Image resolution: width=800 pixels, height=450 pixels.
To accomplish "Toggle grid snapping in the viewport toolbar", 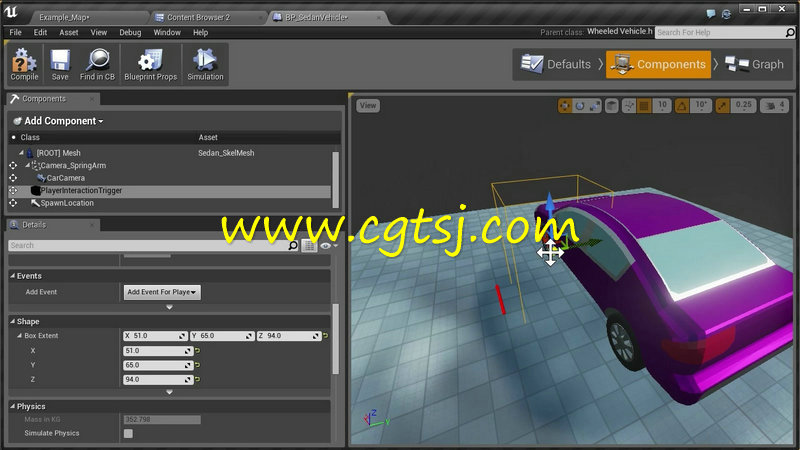I will 644,106.
